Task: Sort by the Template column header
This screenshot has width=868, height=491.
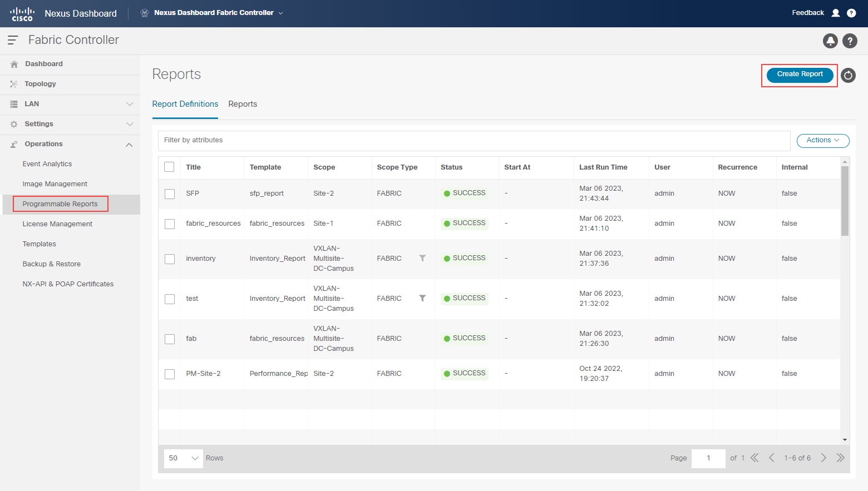Action: [x=265, y=167]
